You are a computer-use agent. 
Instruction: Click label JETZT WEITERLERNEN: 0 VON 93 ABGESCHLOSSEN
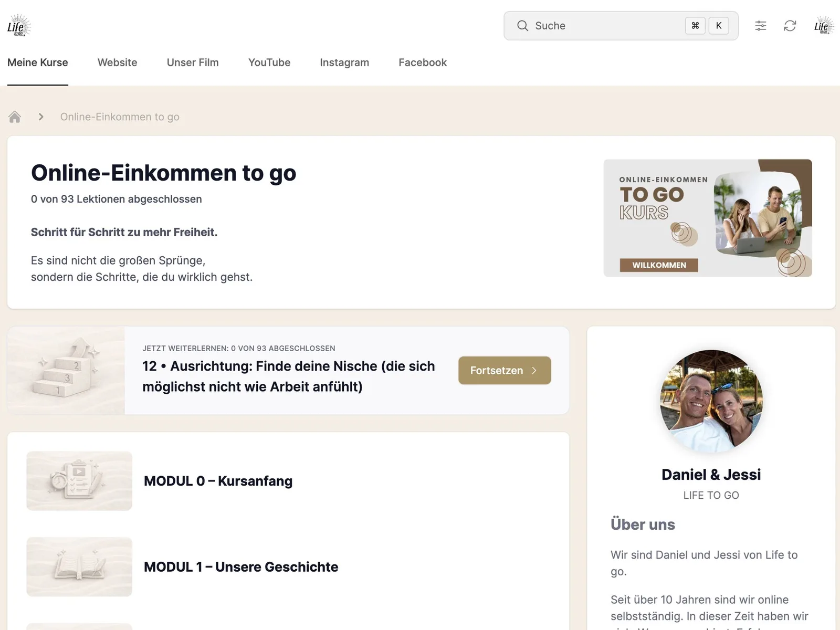pyautogui.click(x=239, y=348)
